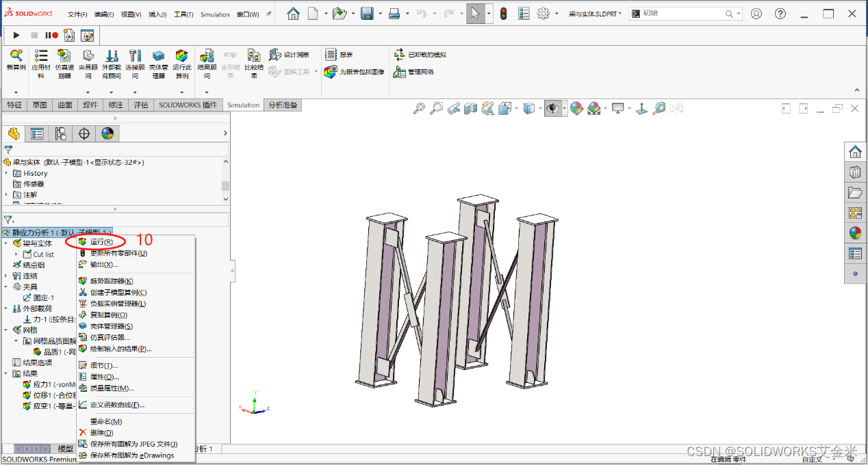Screen dimensions: 868x465
Task: Click the New Study (新算例) icon
Action: tap(16, 56)
